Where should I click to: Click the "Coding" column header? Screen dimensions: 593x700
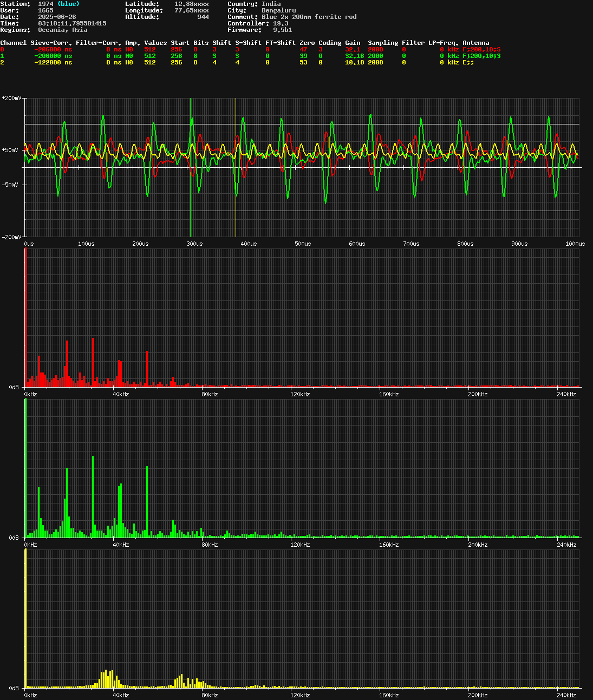[x=330, y=43]
